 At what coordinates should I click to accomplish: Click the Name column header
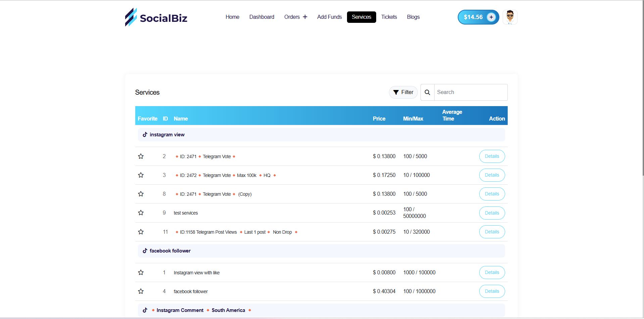click(x=181, y=119)
